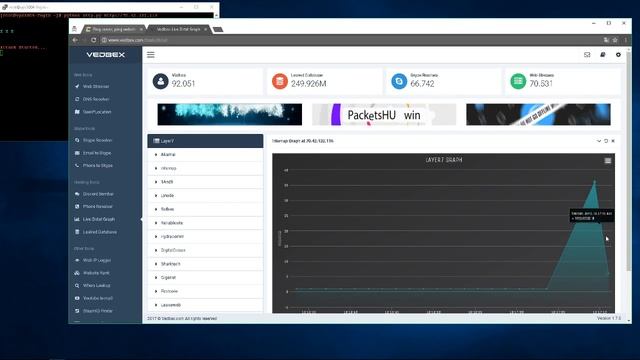Open the Youtube to mp3 tool
Screen dimensions: 640x360
98,298
